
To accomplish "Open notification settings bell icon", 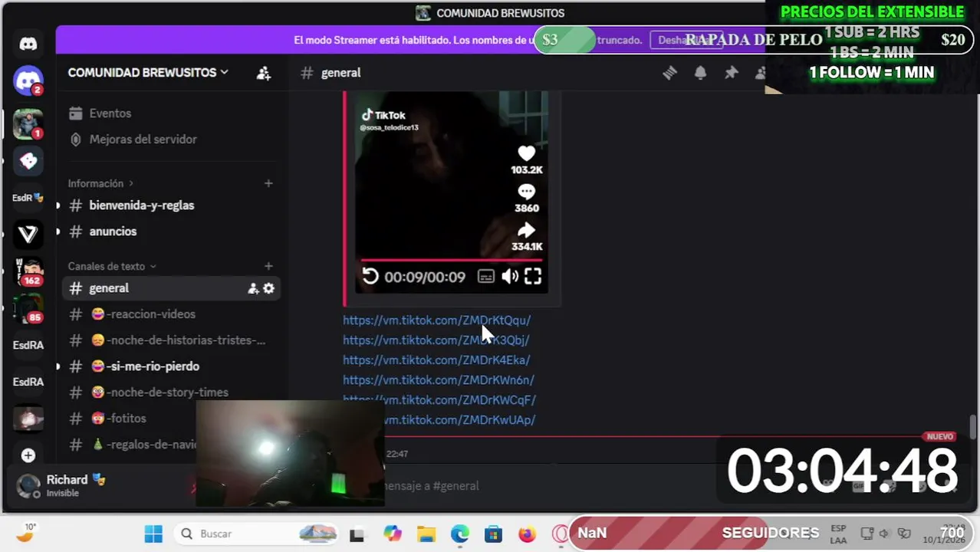I will pyautogui.click(x=700, y=73).
